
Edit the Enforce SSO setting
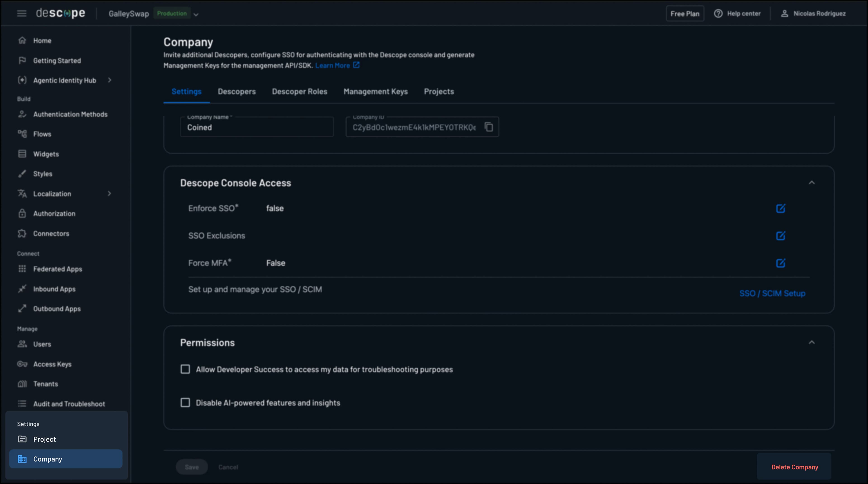click(780, 209)
